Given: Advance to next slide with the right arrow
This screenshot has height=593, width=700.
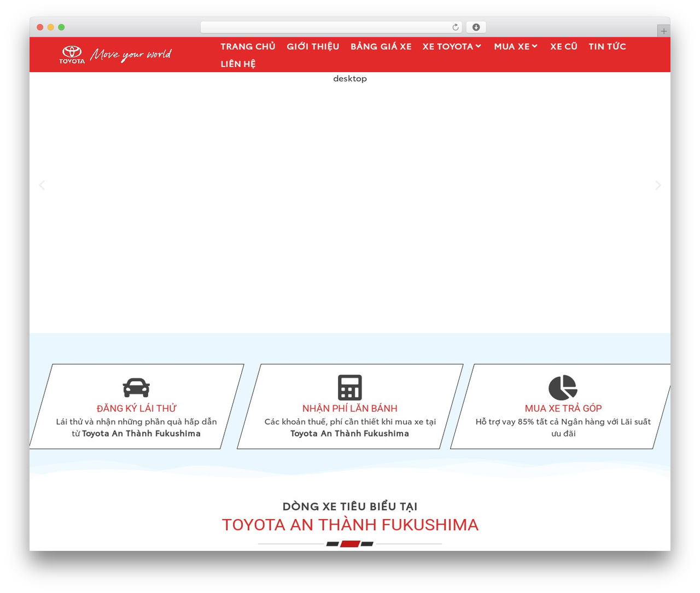Looking at the screenshot, I should 658,185.
